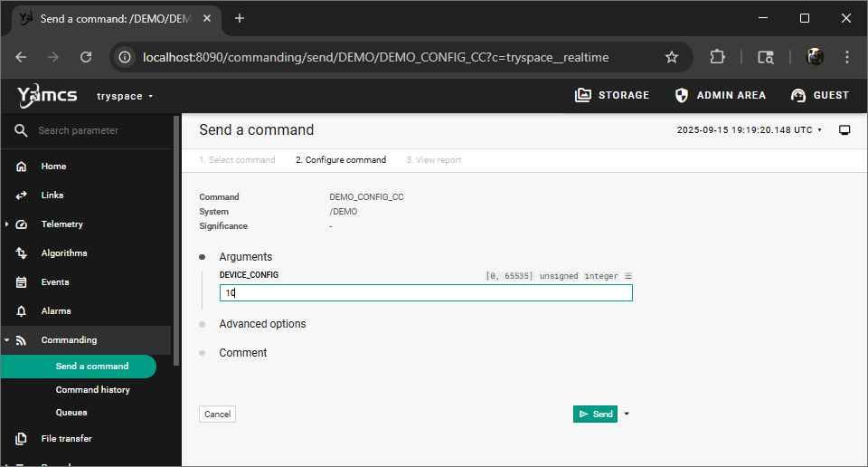Click the search magnifier icon
This screenshot has height=467, width=868.
(21, 130)
